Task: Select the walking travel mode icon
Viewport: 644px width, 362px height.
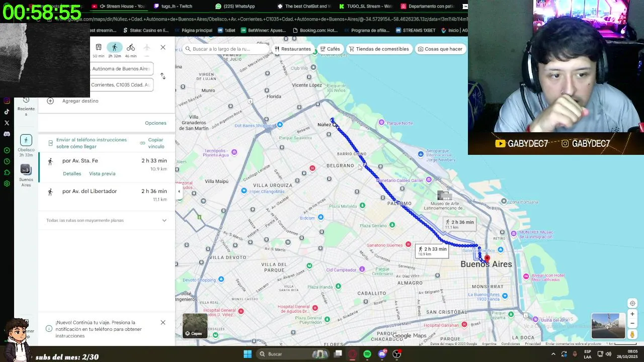Action: click(x=114, y=47)
